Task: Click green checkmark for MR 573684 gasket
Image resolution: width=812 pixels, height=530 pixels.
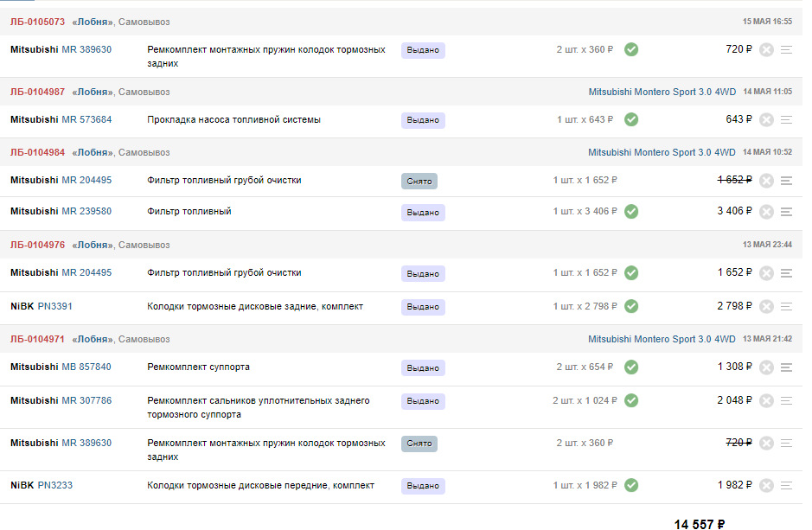Action: 631,119
